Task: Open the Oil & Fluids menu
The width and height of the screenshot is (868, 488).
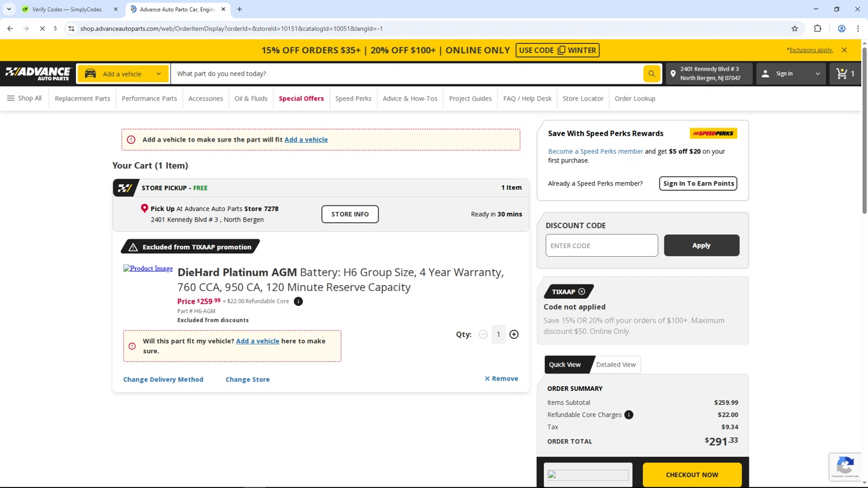Action: [251, 98]
